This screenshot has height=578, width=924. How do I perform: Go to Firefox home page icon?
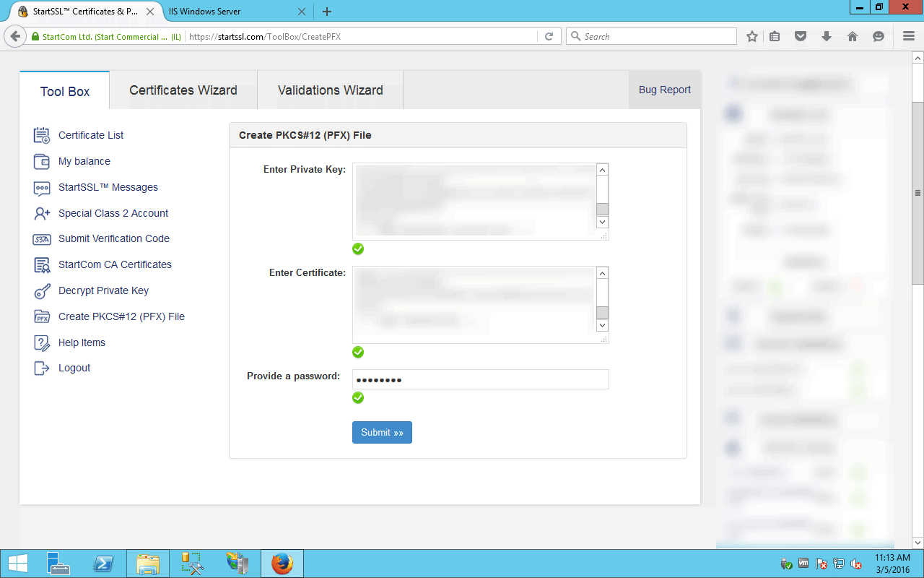pyautogui.click(x=853, y=36)
